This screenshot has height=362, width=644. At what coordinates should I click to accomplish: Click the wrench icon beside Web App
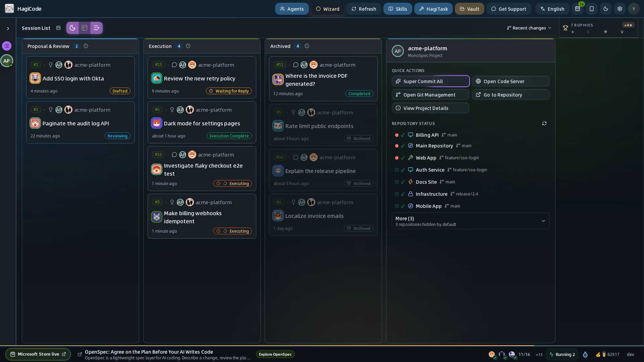point(410,158)
